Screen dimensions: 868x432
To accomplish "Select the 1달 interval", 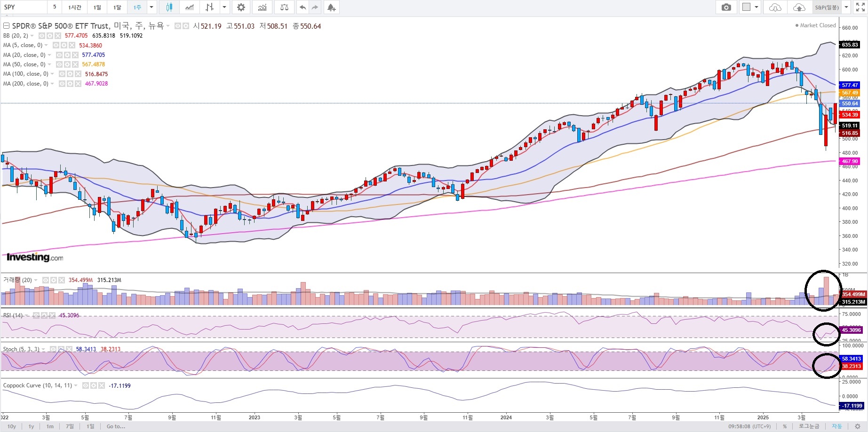I will [117, 7].
